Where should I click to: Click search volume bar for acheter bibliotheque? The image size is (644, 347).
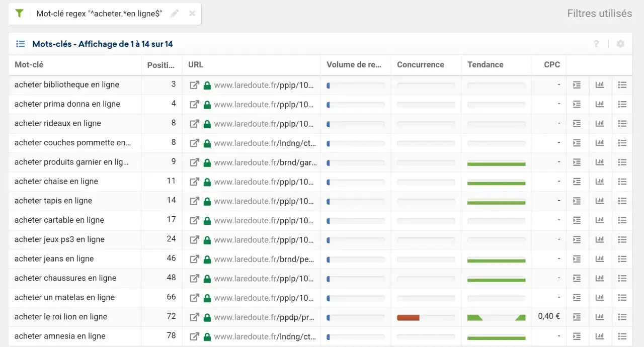tap(356, 86)
